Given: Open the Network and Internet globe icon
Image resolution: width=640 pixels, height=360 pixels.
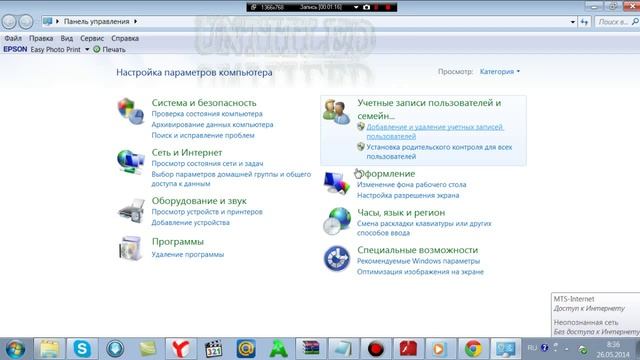Looking at the screenshot, I should click(131, 162).
